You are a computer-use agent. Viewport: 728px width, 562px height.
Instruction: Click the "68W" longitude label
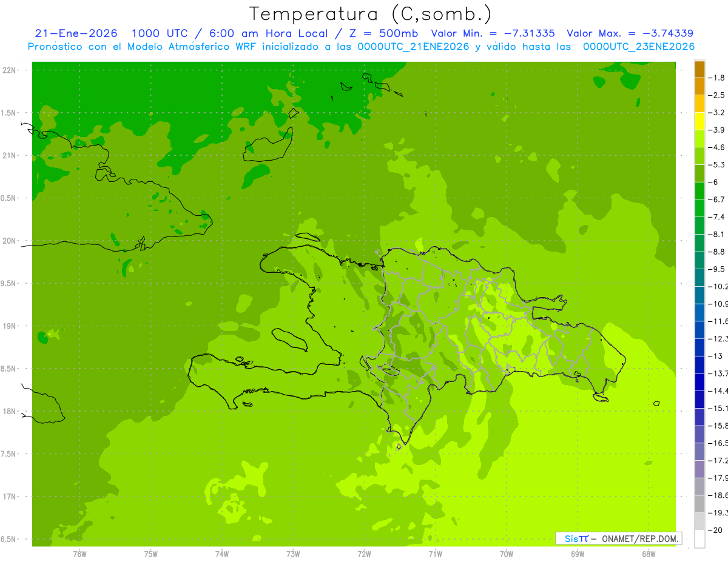tap(648, 554)
